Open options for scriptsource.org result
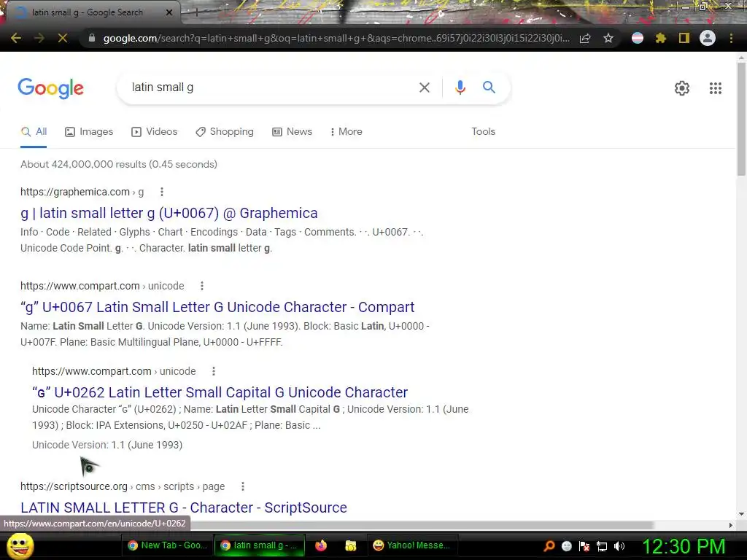The height and width of the screenshot is (560, 747). (x=243, y=486)
